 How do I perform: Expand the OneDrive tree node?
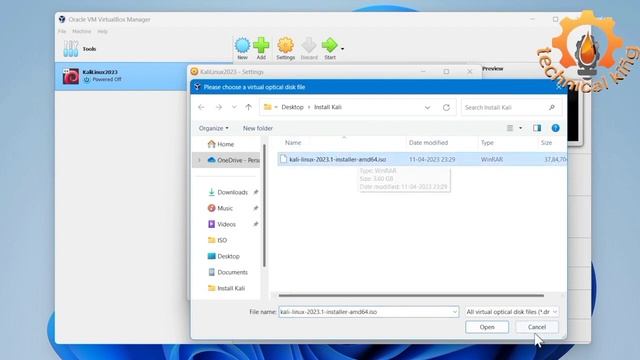[x=200, y=160]
